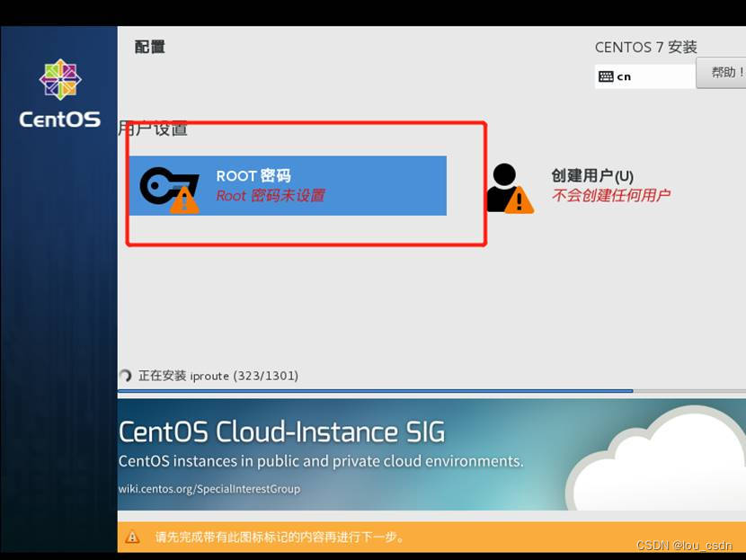Click wiki.centos.org/SpecialInterestGroup link
746x560 pixels.
[209, 489]
